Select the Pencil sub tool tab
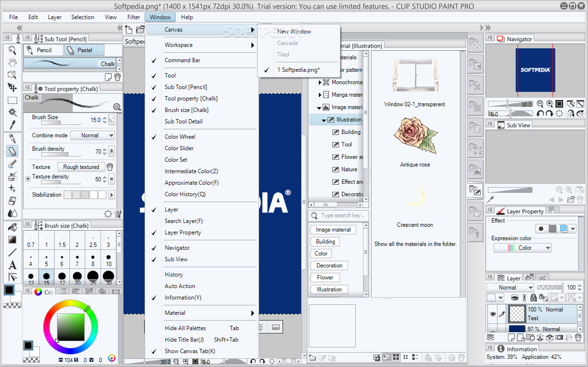The width and height of the screenshot is (588, 367). coord(44,50)
